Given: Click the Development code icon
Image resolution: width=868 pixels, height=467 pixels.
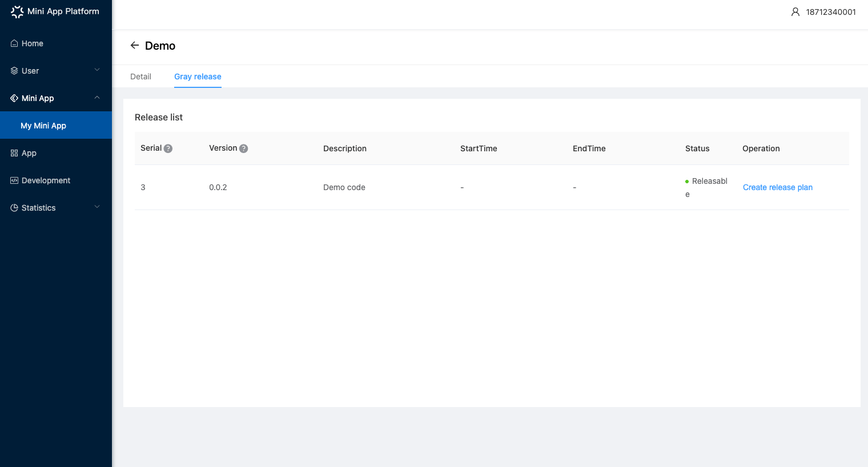Looking at the screenshot, I should [14, 180].
